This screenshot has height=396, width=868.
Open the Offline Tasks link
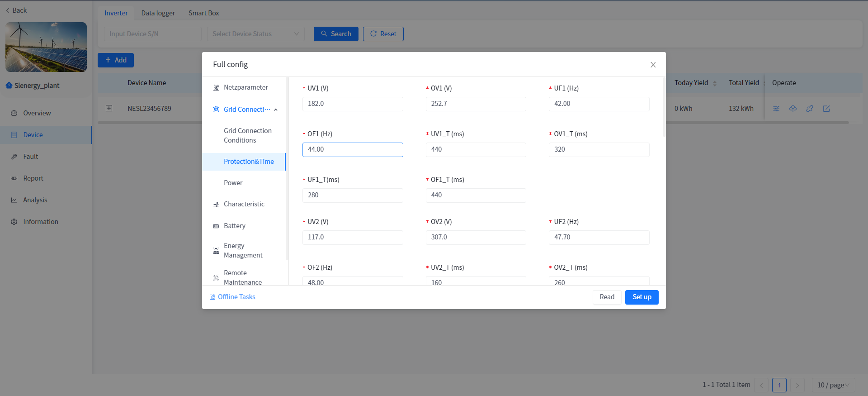point(236,297)
